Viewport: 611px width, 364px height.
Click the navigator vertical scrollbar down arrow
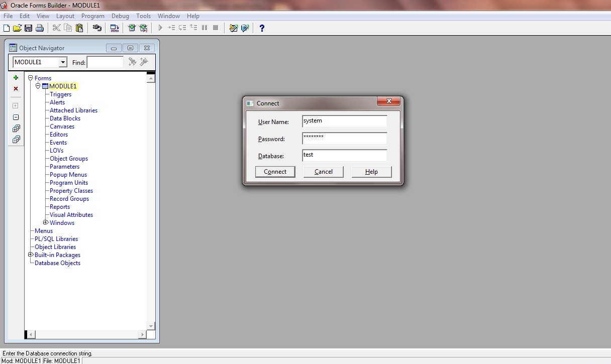click(151, 326)
